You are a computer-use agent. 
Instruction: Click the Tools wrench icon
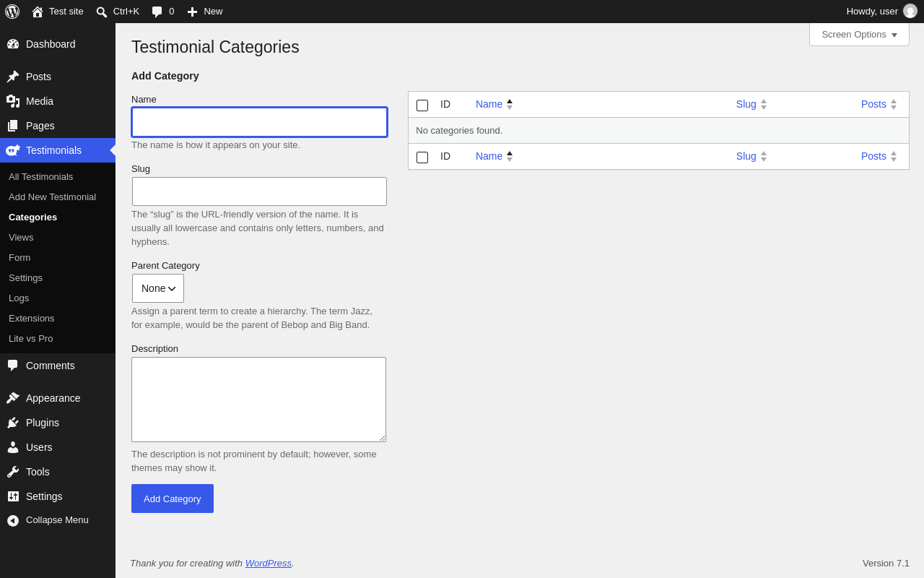pos(13,472)
